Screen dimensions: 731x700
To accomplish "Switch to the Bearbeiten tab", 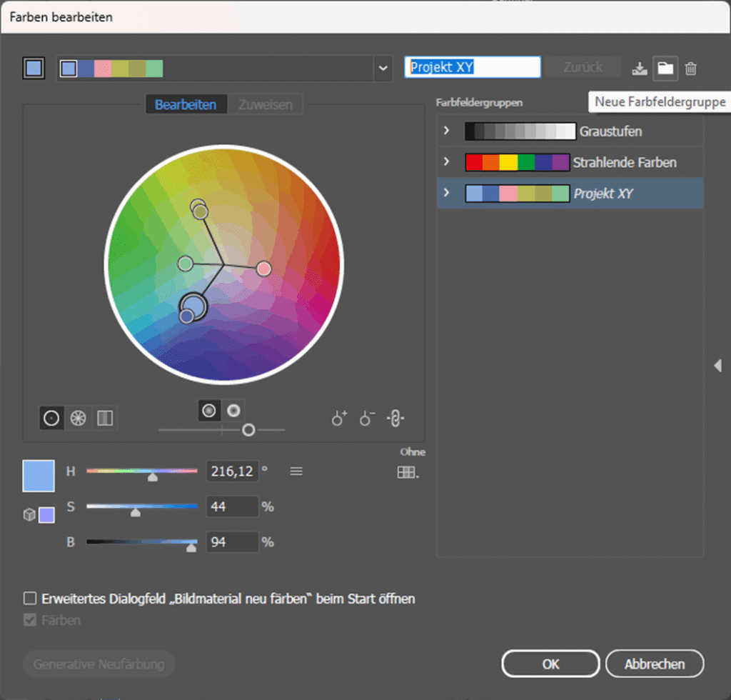I will coord(186,105).
